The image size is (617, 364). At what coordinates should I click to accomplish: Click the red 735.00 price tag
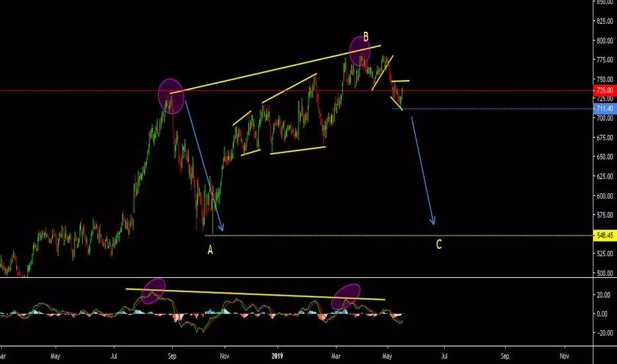tap(605, 91)
